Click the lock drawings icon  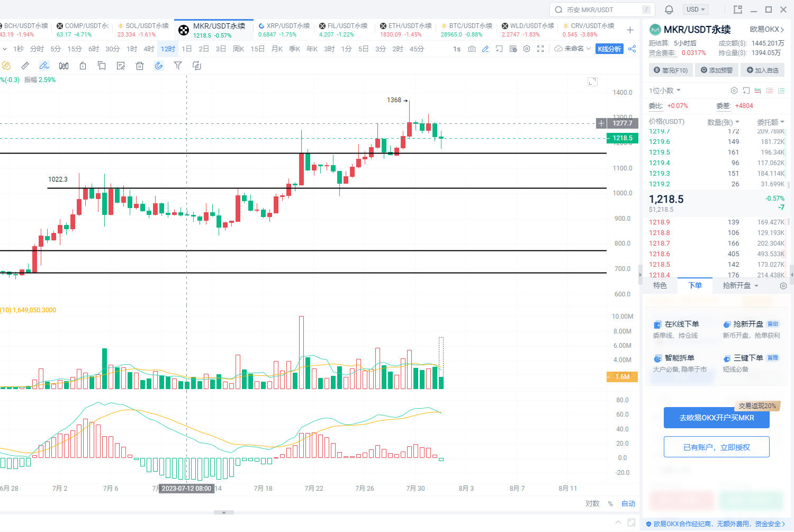click(x=83, y=66)
